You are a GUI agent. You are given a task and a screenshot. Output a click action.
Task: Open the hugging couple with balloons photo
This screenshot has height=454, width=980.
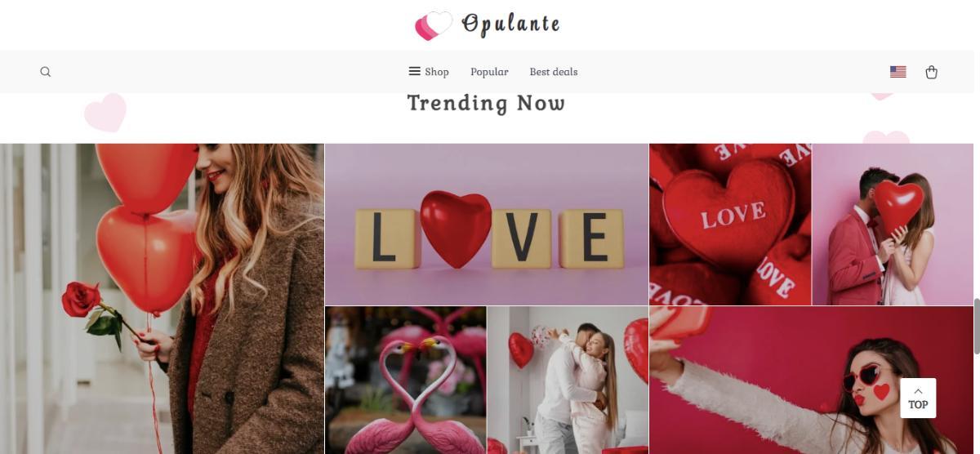tap(568, 380)
